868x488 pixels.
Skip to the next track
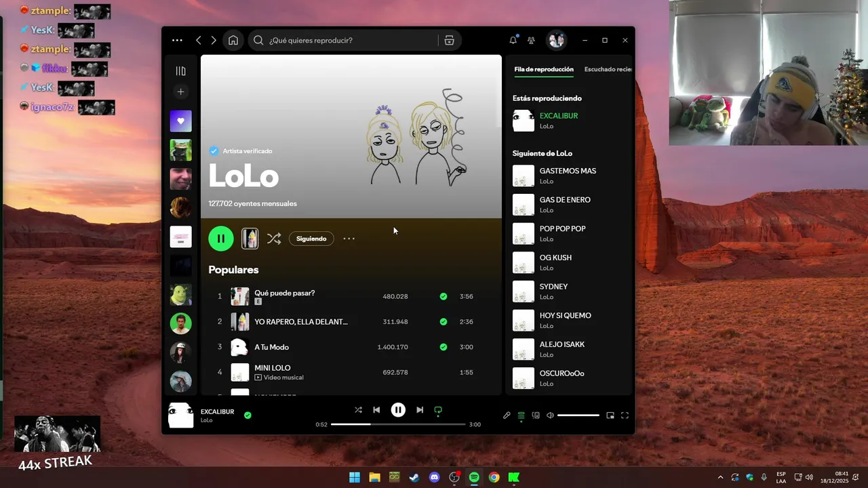coord(420,410)
